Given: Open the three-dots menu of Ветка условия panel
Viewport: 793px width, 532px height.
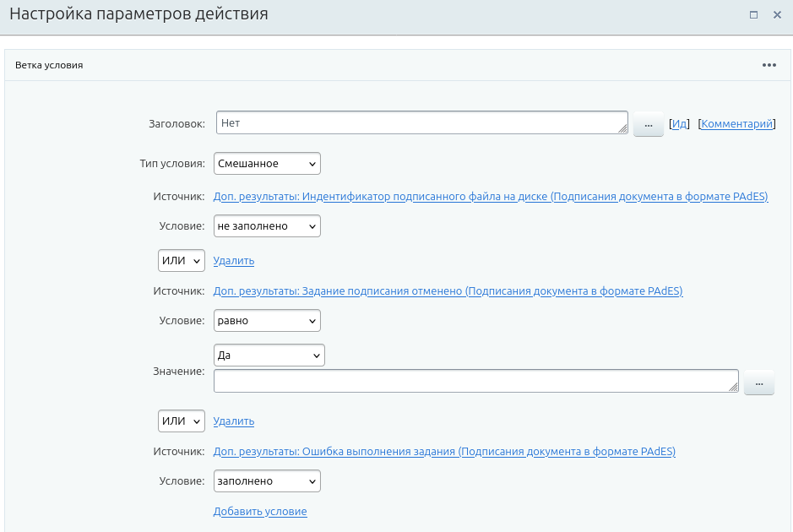Looking at the screenshot, I should [769, 65].
